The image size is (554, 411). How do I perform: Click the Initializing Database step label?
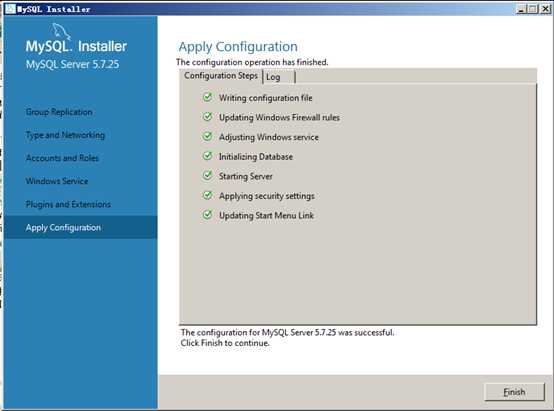(256, 157)
